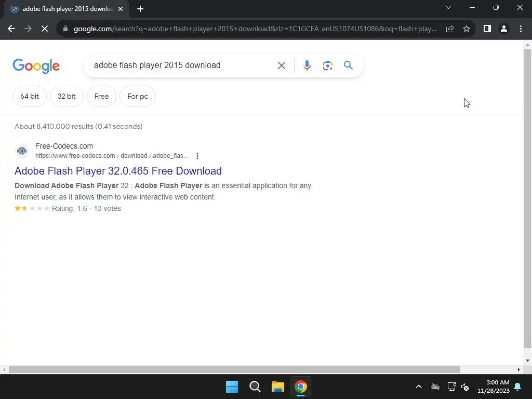Open Adobe Flash Player 32.0.465 Free Download link
This screenshot has height=399, width=532.
118,170
